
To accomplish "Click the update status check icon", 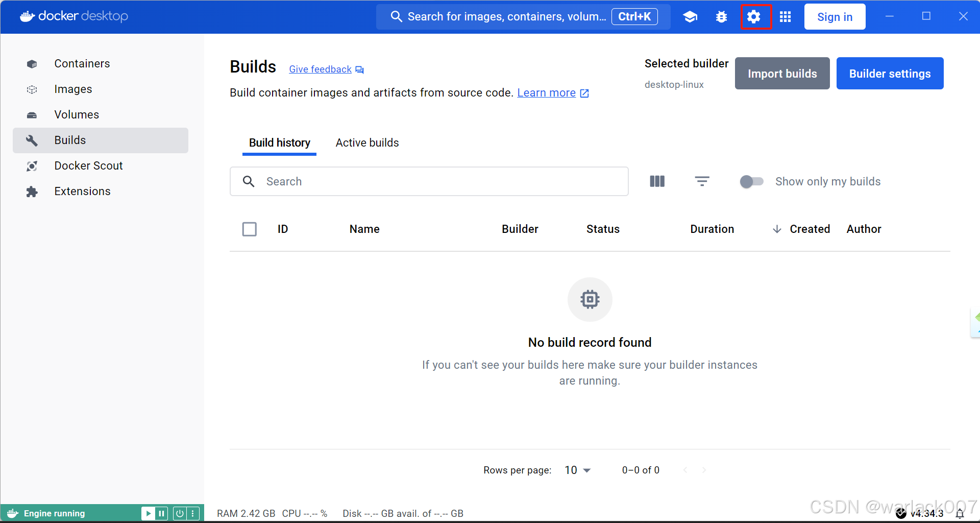I will (x=901, y=514).
